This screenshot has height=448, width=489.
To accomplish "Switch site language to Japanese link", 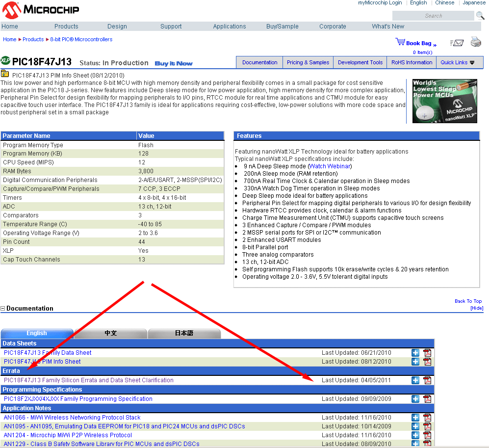I will 474,3.
